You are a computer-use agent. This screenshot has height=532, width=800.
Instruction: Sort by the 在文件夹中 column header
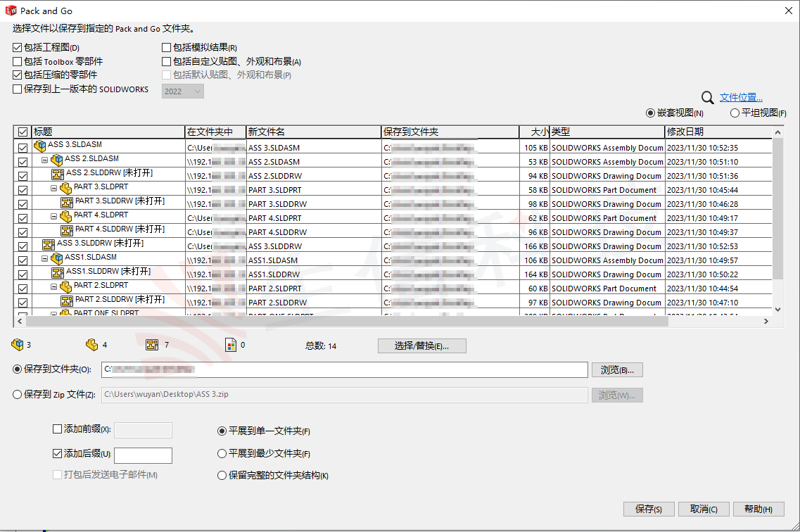pos(215,132)
